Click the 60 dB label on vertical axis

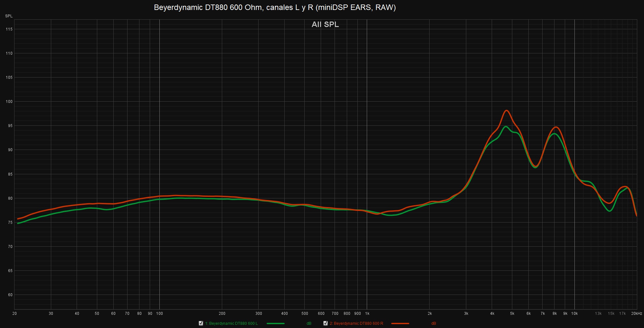10,295
